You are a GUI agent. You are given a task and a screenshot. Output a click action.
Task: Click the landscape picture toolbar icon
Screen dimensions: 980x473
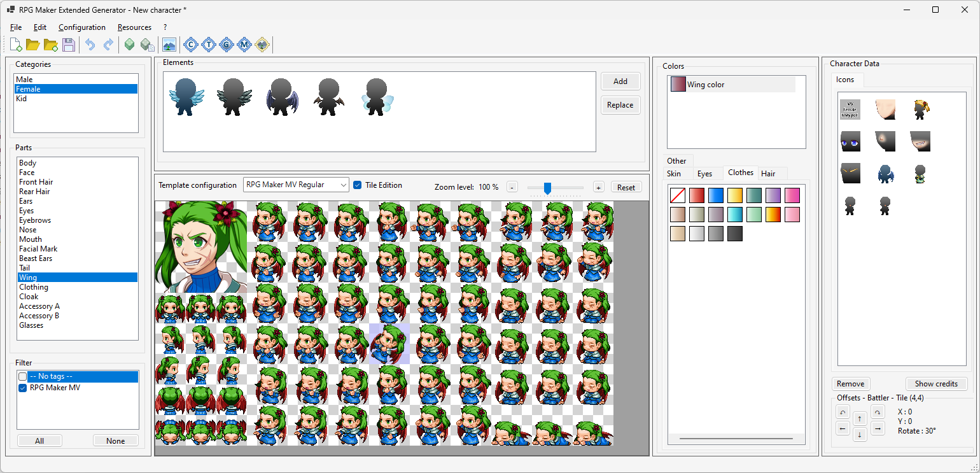click(x=169, y=45)
